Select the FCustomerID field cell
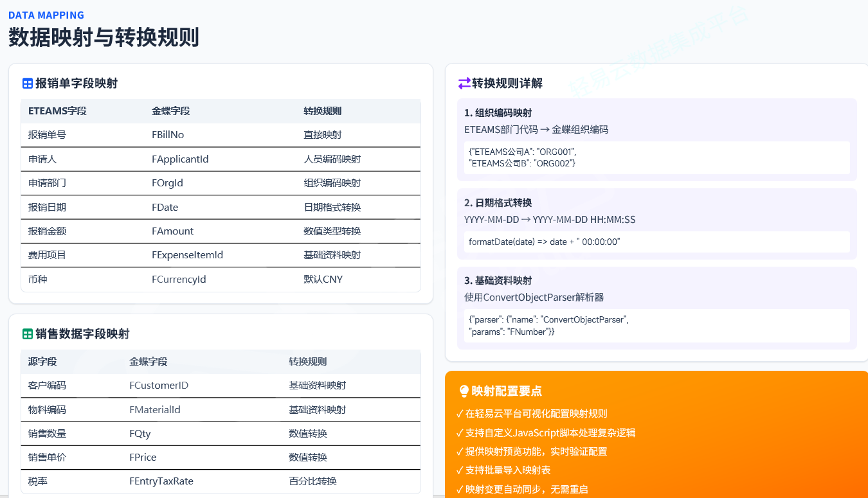Image resolution: width=868 pixels, height=498 pixels. (x=159, y=386)
